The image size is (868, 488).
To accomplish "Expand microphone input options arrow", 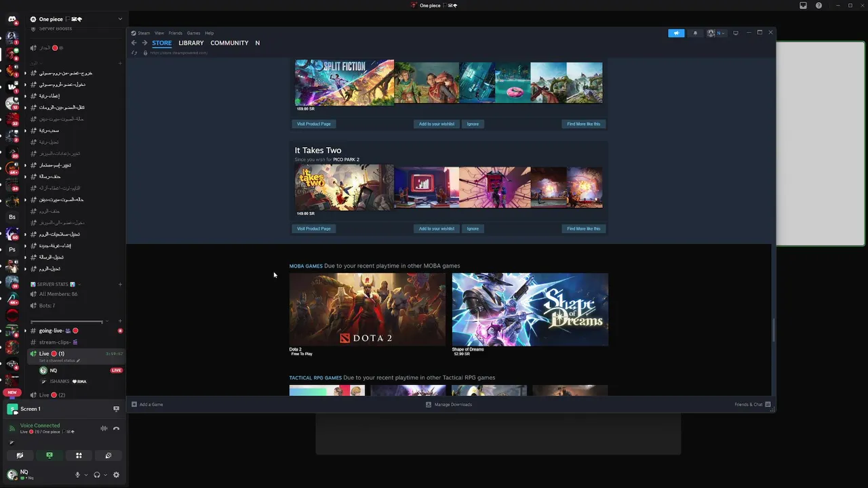I will [85, 475].
